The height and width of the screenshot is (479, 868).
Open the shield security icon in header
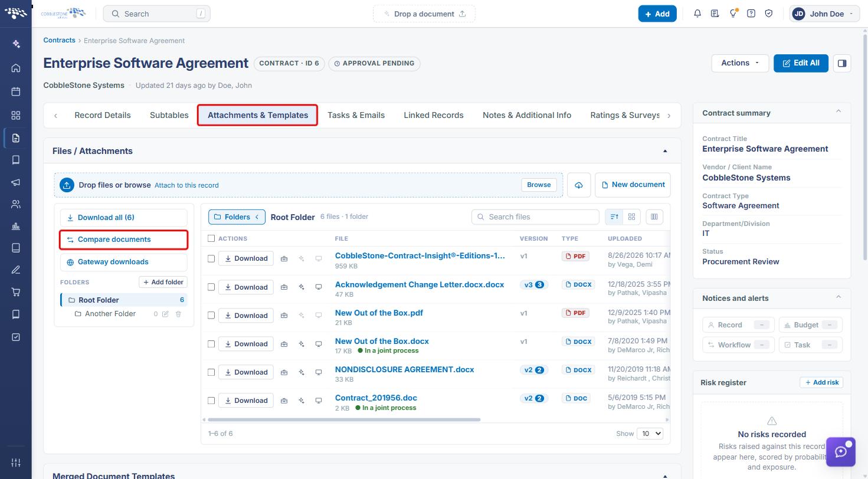point(769,14)
